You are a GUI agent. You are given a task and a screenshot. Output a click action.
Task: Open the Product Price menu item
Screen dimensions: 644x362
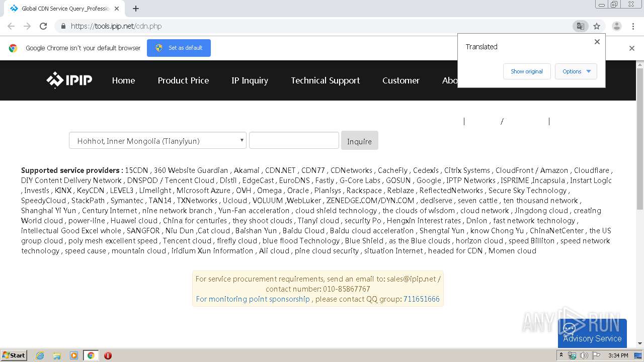pos(183,80)
